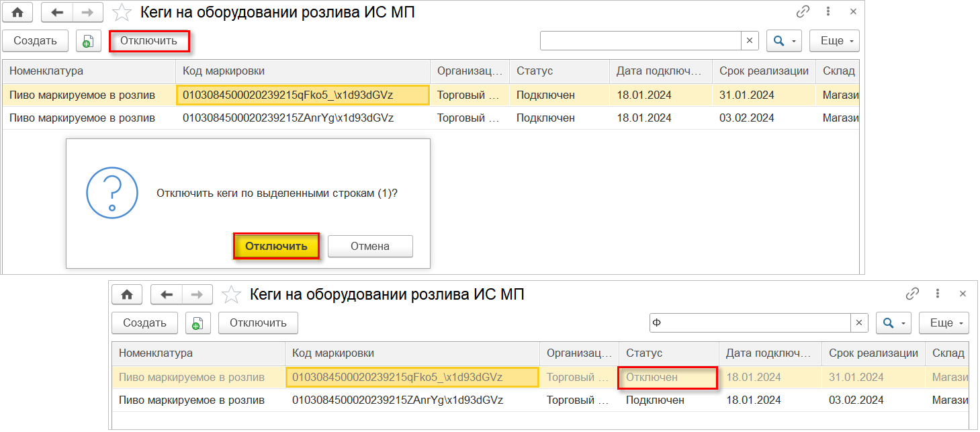The width and height of the screenshot is (980, 432).
Task: Open the three-dots menu in upper window
Action: pos(828,11)
